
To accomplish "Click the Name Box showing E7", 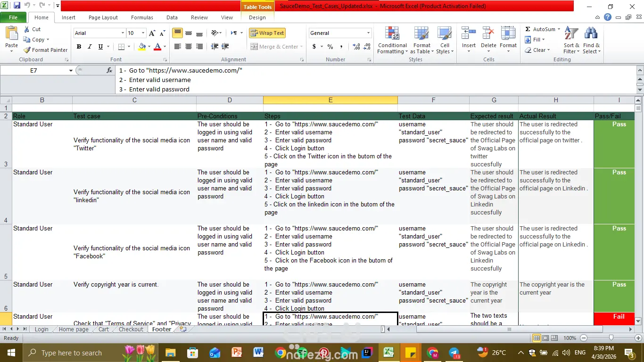I will click(x=33, y=70).
